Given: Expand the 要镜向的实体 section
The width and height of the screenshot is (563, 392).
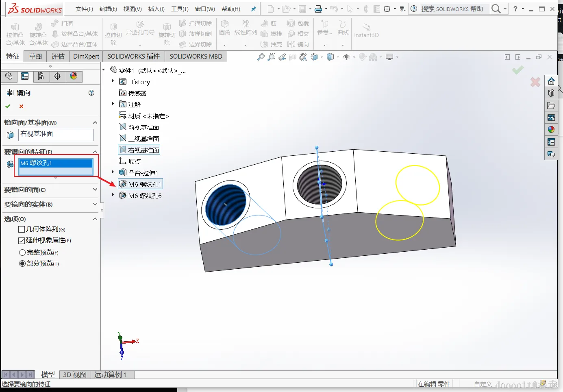Looking at the screenshot, I should 95,204.
